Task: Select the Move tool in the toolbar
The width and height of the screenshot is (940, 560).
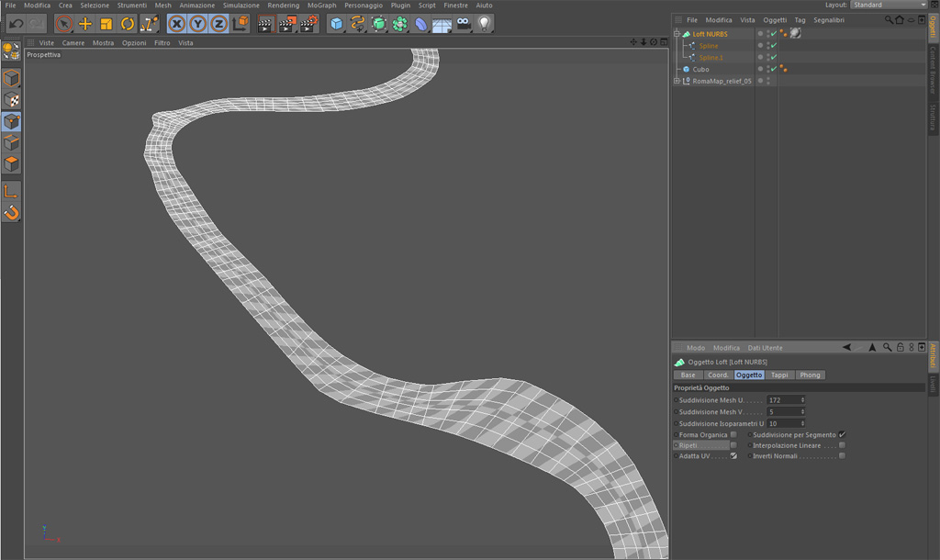Action: (x=85, y=24)
